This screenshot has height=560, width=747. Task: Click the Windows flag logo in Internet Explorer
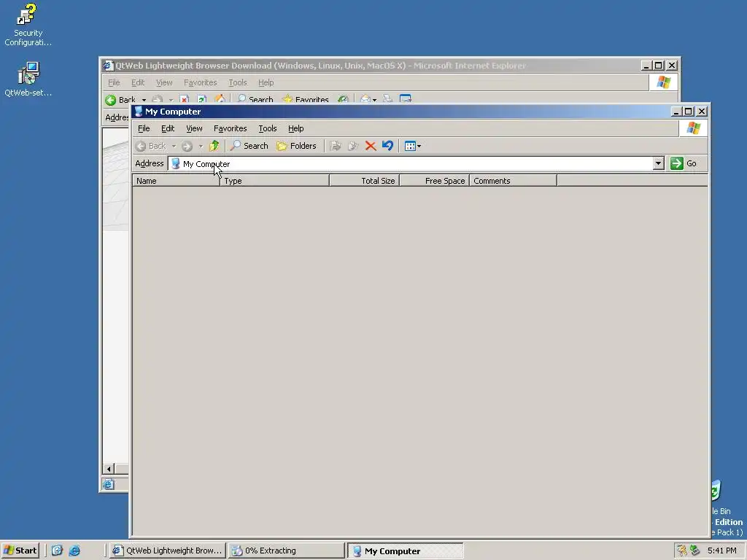(663, 82)
